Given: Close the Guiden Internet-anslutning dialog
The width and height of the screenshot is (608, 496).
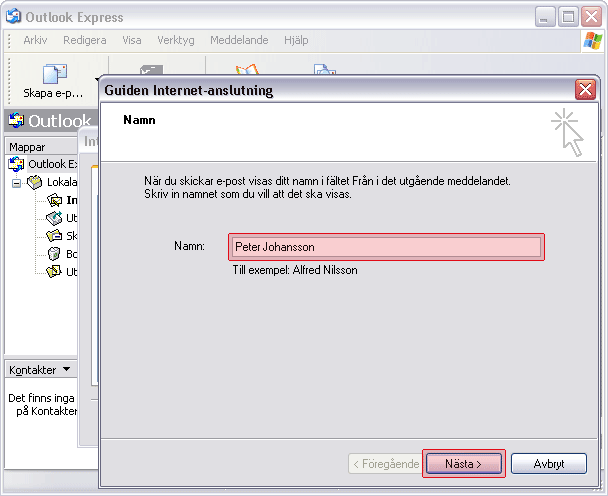Looking at the screenshot, I should point(585,90).
